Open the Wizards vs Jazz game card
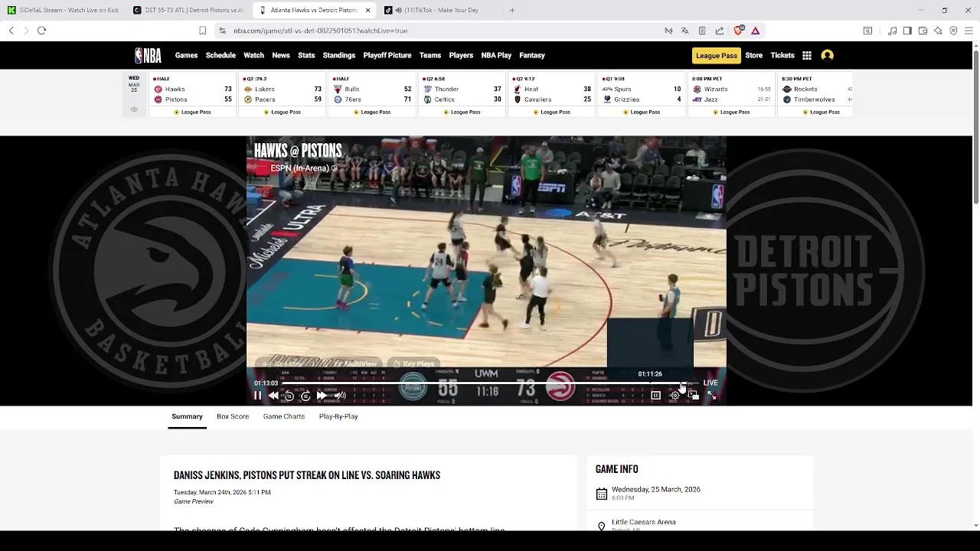The image size is (980, 551). click(x=732, y=95)
